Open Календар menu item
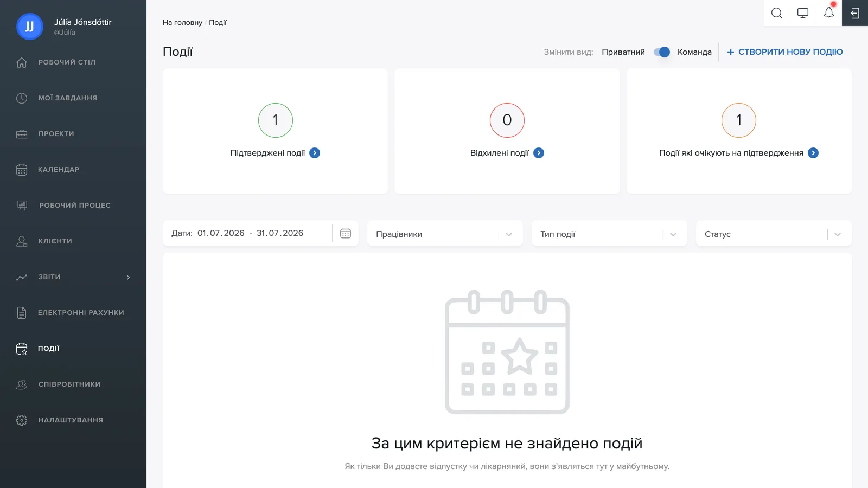 pyautogui.click(x=59, y=170)
